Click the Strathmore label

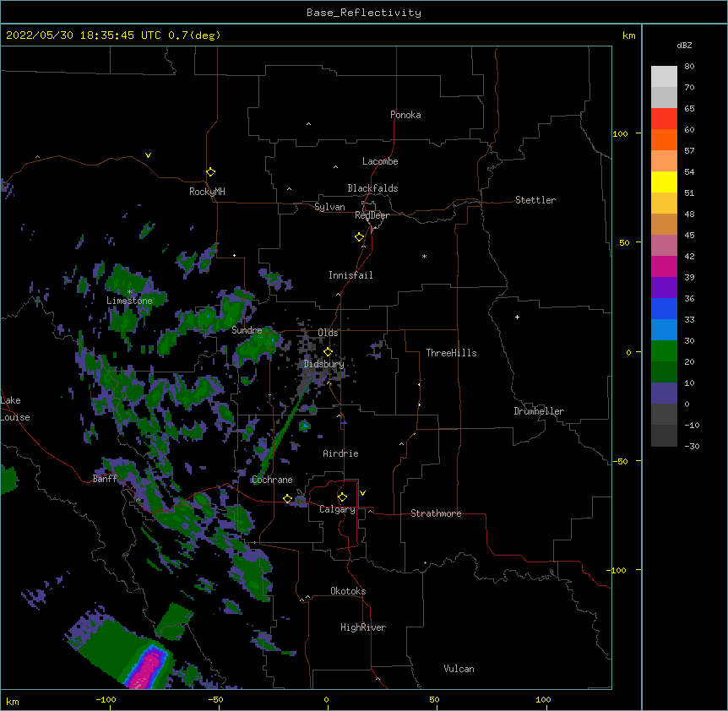(x=436, y=513)
